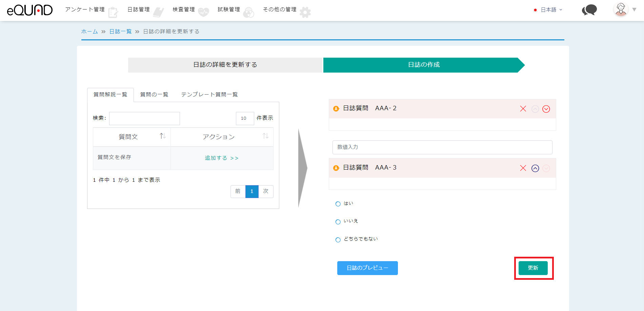Move question AAA-3 up with arrow icon
The height and width of the screenshot is (311, 644).
[535, 168]
